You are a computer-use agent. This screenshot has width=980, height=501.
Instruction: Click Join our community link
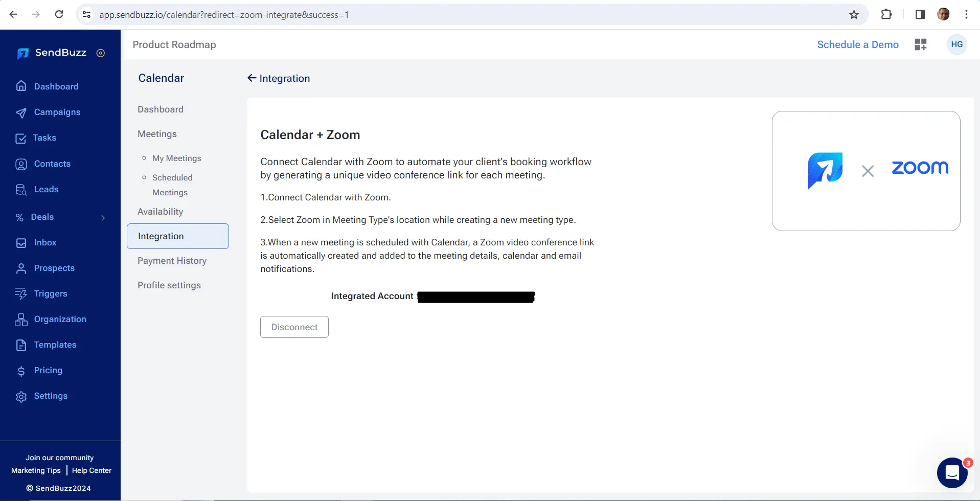pyautogui.click(x=60, y=458)
